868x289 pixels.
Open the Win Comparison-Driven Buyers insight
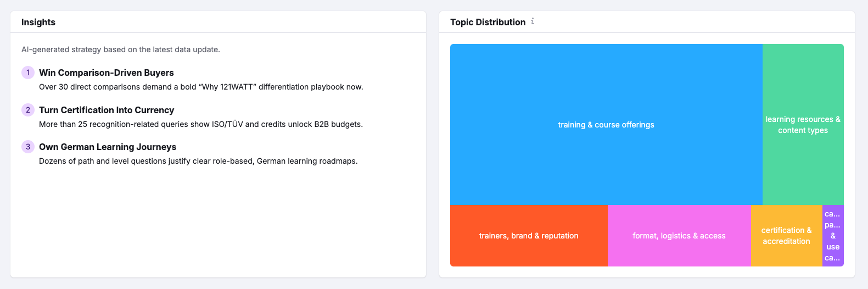(x=107, y=73)
